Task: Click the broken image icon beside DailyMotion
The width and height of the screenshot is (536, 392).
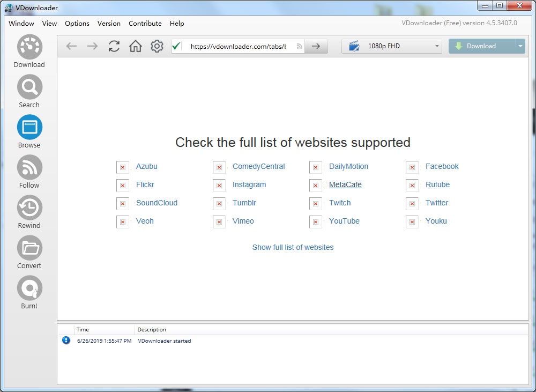Action: pos(316,167)
